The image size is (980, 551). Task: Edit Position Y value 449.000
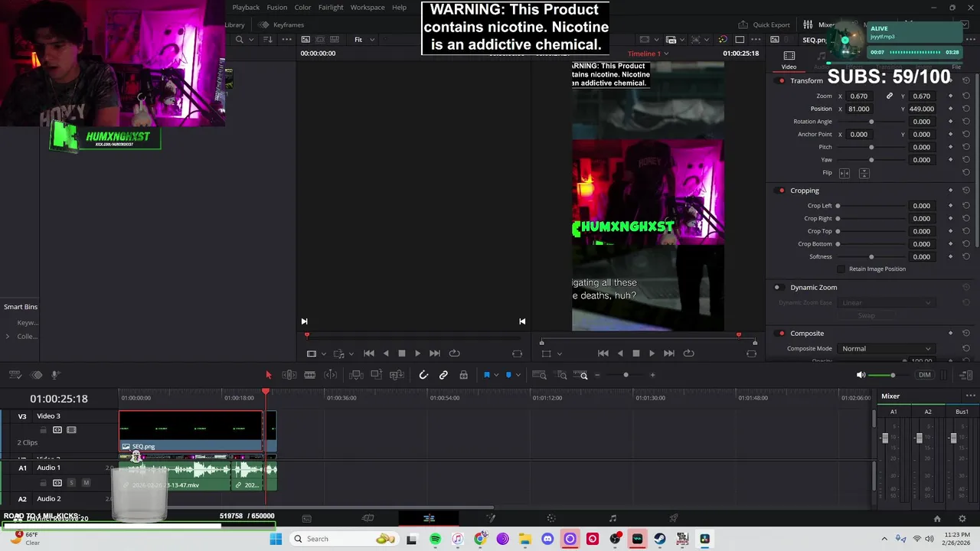pos(922,109)
